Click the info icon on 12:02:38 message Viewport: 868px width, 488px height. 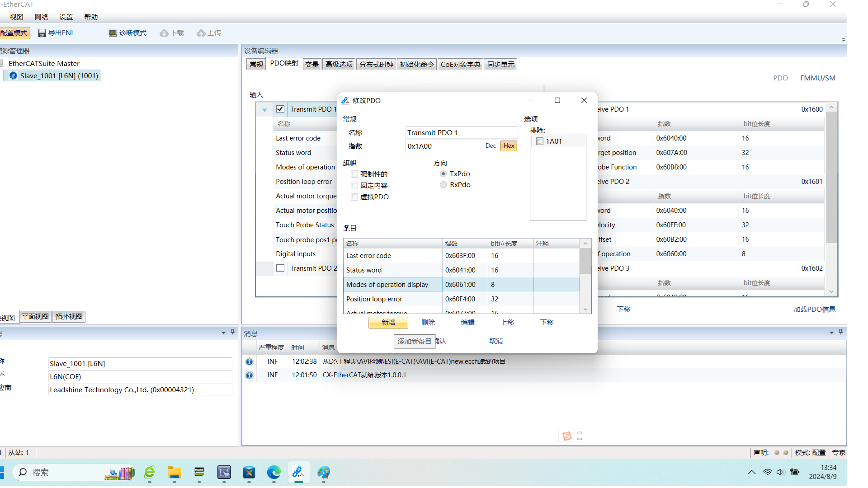(249, 361)
